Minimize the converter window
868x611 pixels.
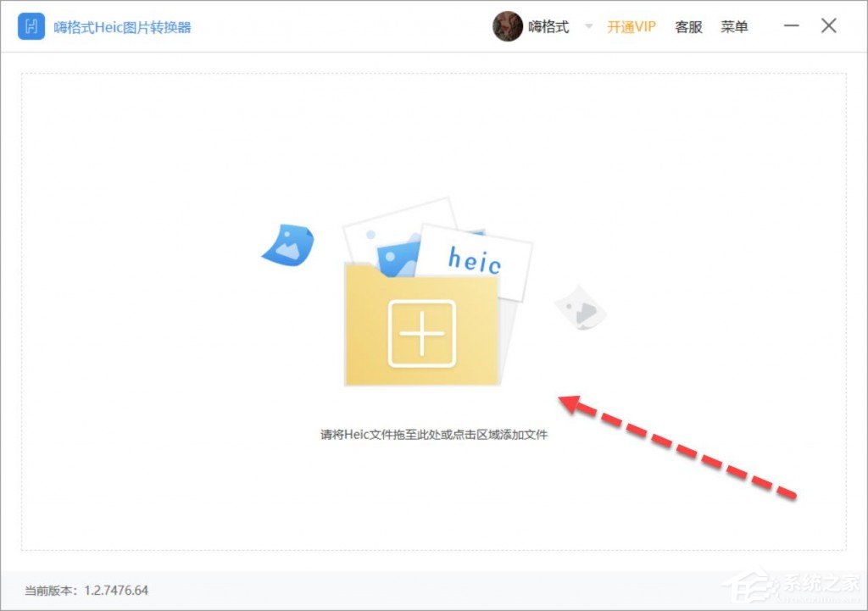(791, 26)
